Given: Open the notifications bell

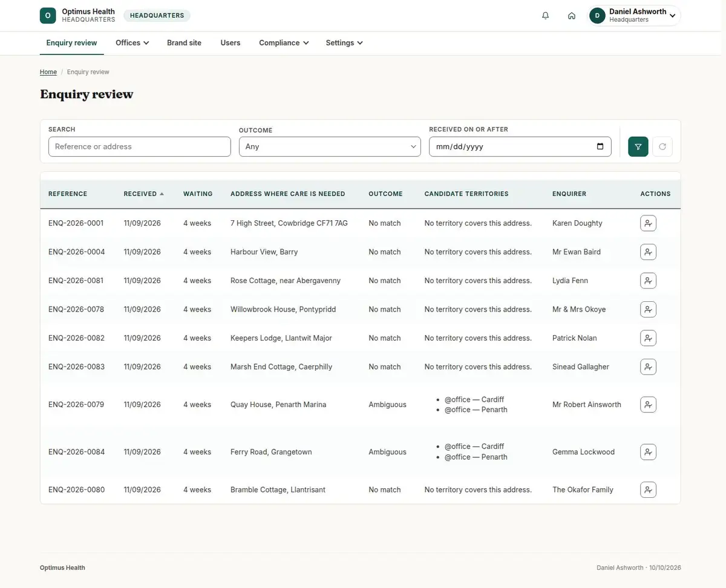Looking at the screenshot, I should tap(546, 16).
